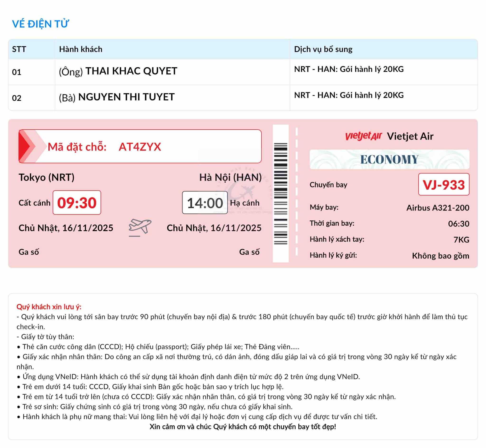Click the Airbus A321-200 aircraft text

(438, 208)
